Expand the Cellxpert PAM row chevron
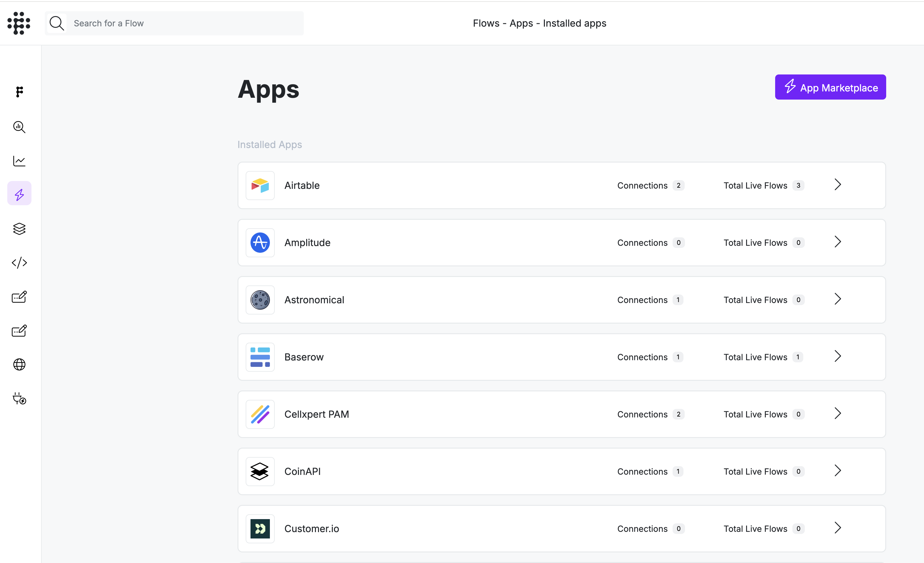The height and width of the screenshot is (563, 924). click(838, 413)
